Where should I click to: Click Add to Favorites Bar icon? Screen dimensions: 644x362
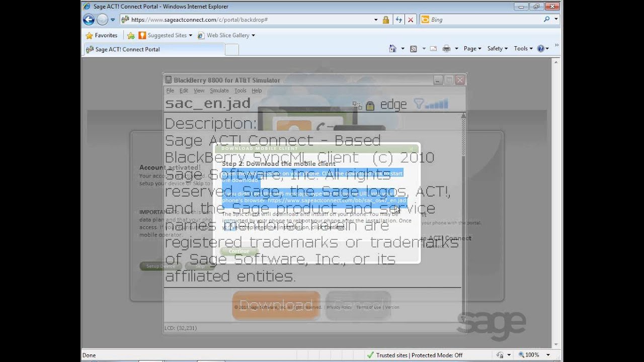131,35
